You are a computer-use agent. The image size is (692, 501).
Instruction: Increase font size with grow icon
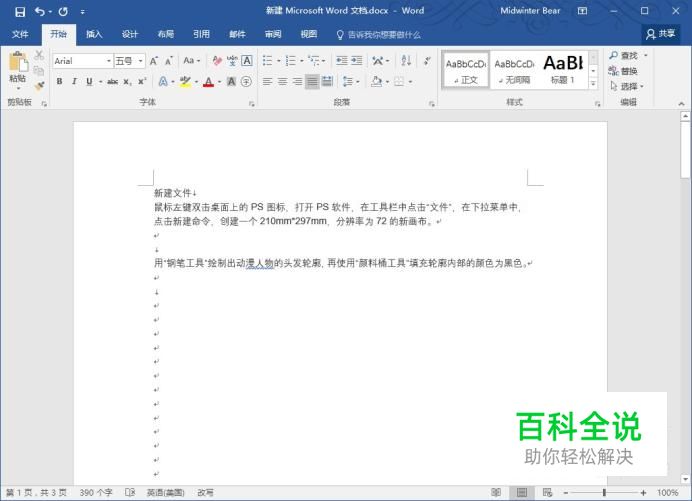click(x=154, y=61)
